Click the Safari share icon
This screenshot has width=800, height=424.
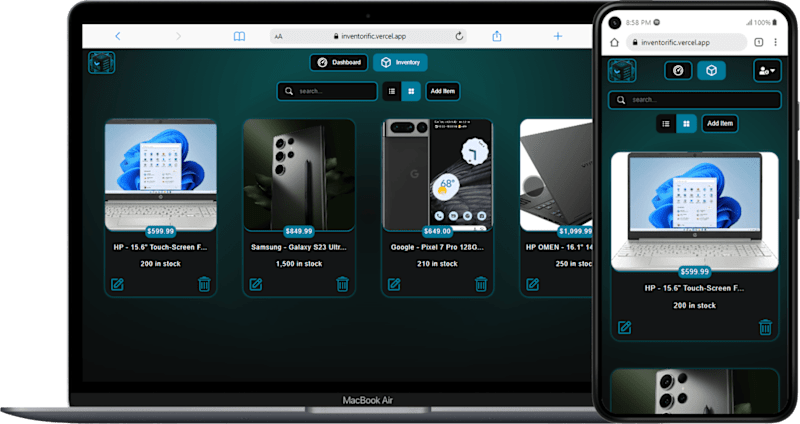(497, 36)
